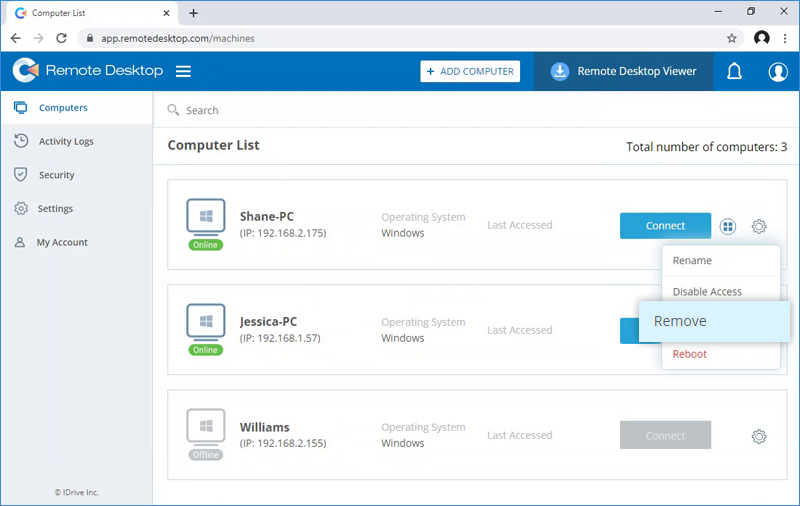Toggle the hamburger menu next to Remote Desktop
The width and height of the screenshot is (800, 506).
tap(183, 71)
